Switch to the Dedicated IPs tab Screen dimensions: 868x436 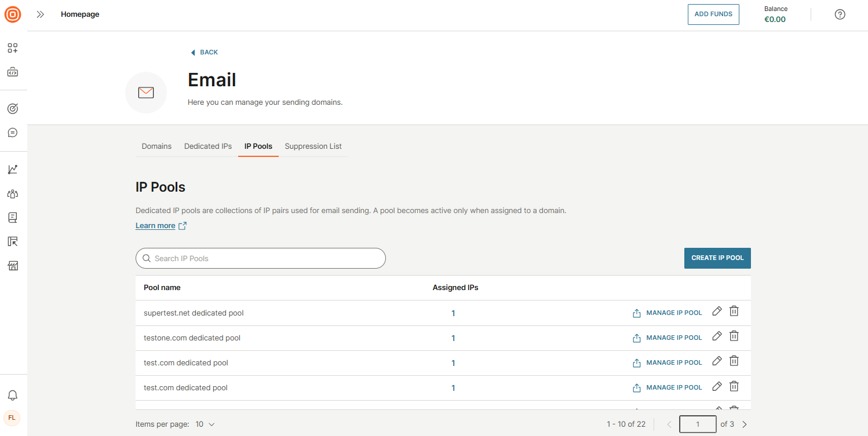coord(208,146)
